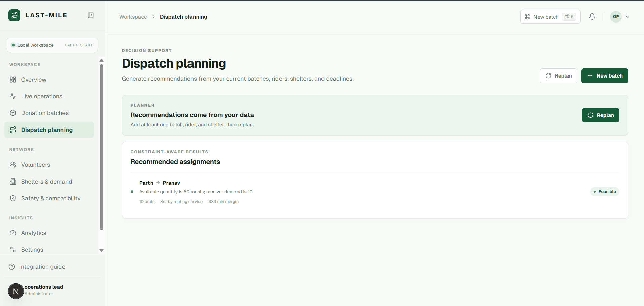Click the Donation batches box icon
Image resolution: width=644 pixels, height=306 pixels.
click(13, 113)
